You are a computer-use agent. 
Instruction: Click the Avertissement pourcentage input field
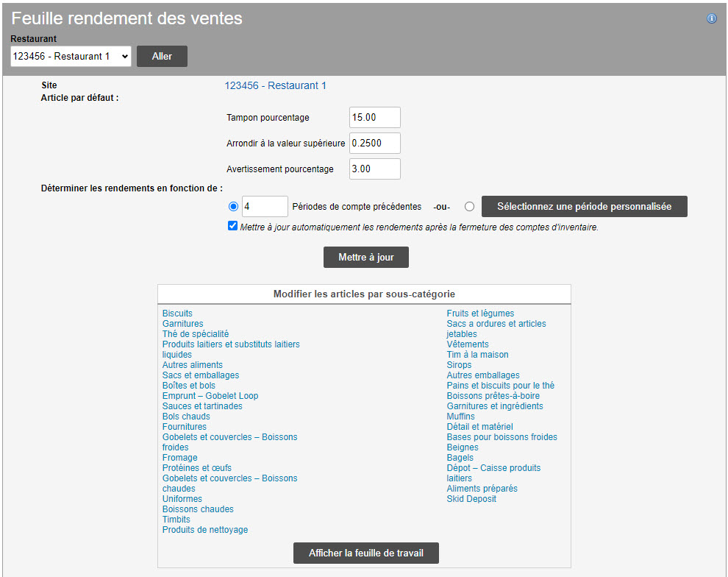coord(375,169)
